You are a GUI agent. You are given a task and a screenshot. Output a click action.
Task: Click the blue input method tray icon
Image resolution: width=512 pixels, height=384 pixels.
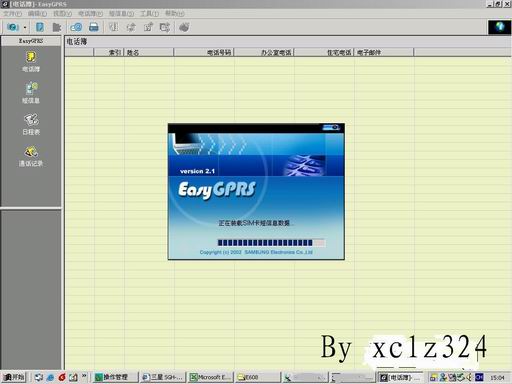[479, 377]
